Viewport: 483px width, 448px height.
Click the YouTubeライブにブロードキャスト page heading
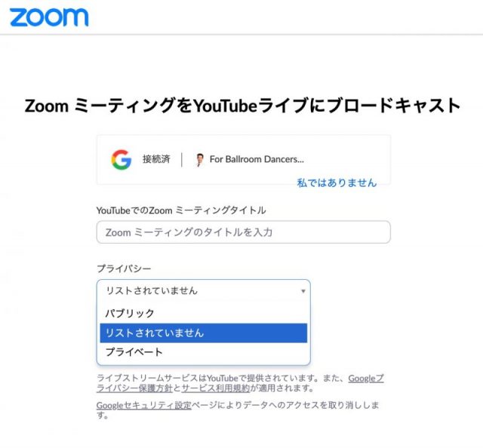point(242,106)
